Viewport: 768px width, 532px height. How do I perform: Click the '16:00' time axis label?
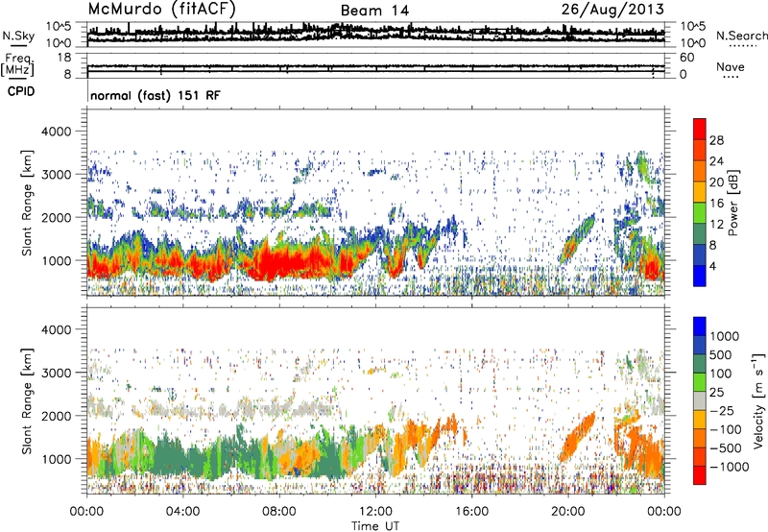[471, 512]
